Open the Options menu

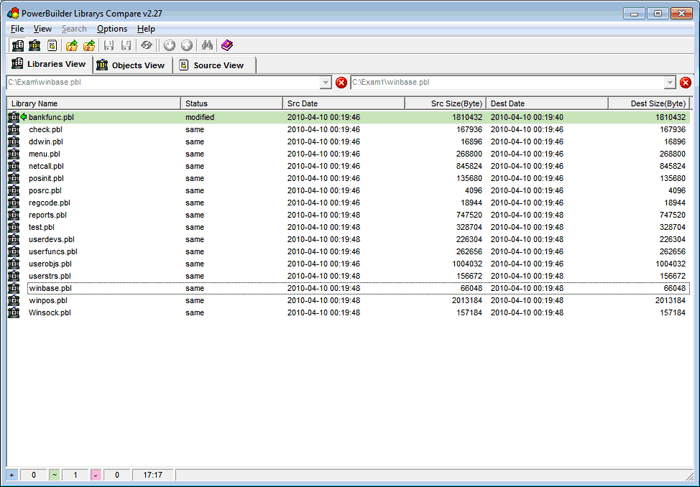coord(112,29)
